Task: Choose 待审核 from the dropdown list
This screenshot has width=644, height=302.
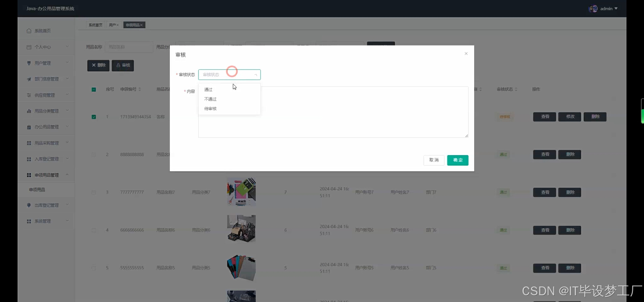Action: click(x=229, y=109)
